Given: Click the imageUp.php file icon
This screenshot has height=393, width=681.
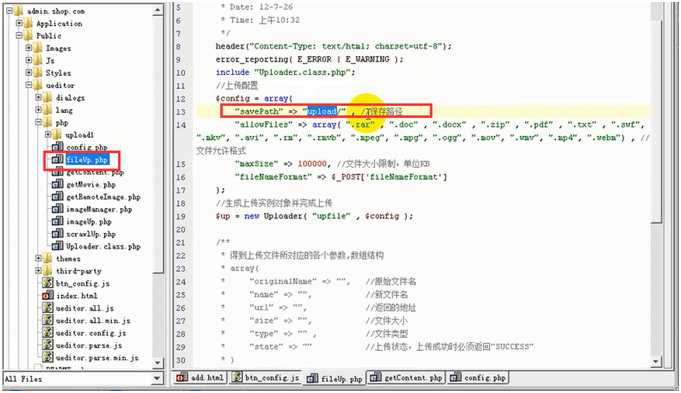Looking at the screenshot, I should 57,221.
